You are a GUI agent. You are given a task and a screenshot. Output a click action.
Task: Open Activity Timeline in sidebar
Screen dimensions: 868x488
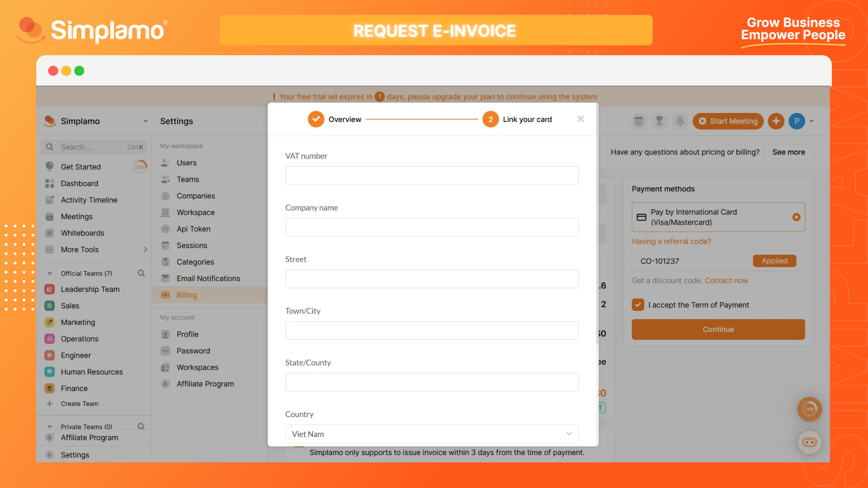(89, 200)
